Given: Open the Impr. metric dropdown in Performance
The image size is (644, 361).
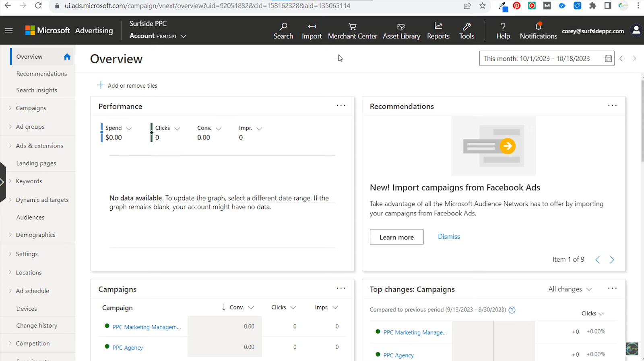Looking at the screenshot, I should coord(259,129).
